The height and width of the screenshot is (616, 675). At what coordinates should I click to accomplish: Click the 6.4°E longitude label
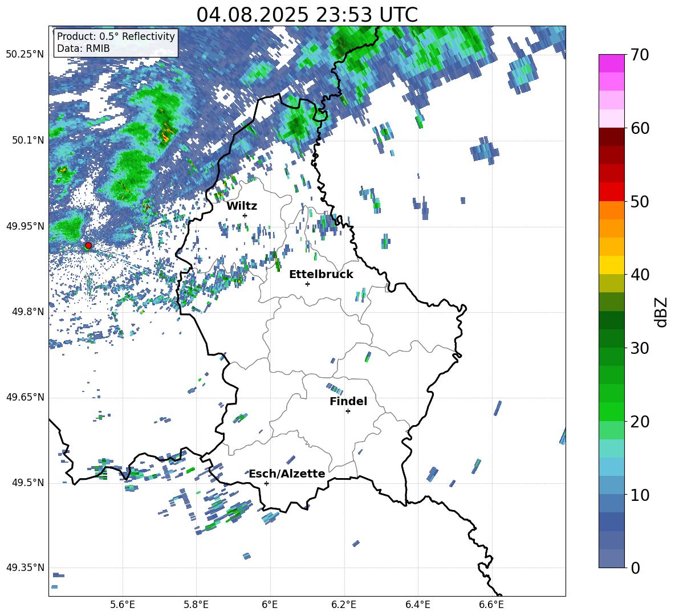point(417,605)
